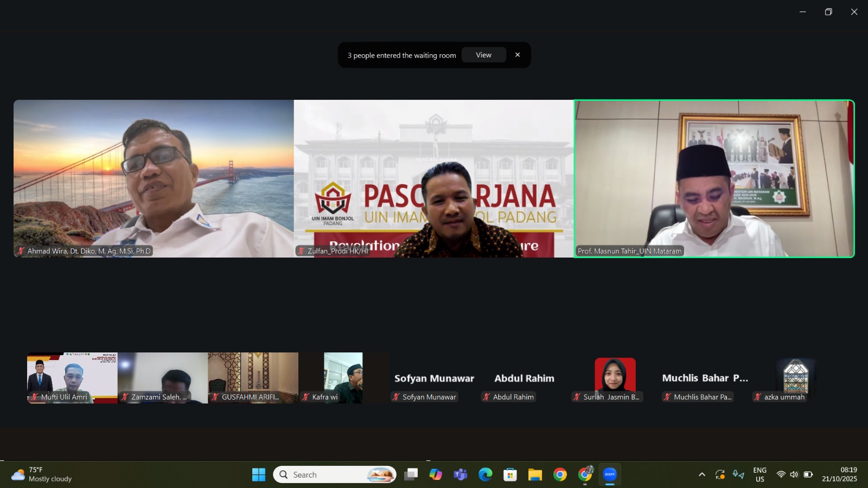The height and width of the screenshot is (488, 868).
Task: Click View on the waiting room notification
Action: coord(483,55)
